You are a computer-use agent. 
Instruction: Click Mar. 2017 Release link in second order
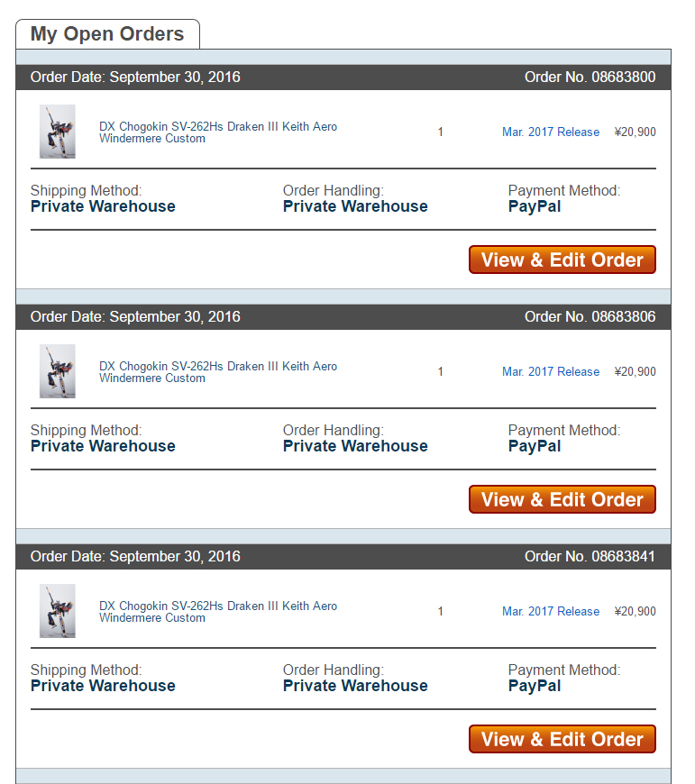tap(551, 371)
